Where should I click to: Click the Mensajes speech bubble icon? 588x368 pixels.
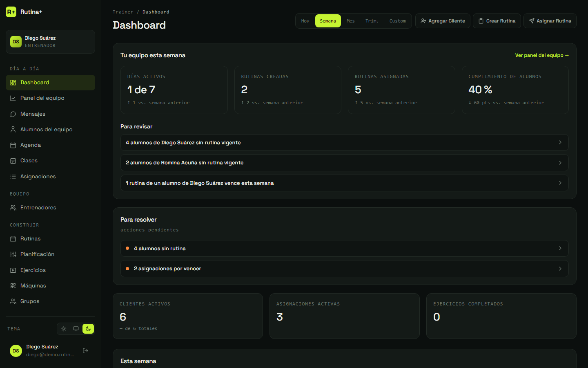[x=13, y=114]
